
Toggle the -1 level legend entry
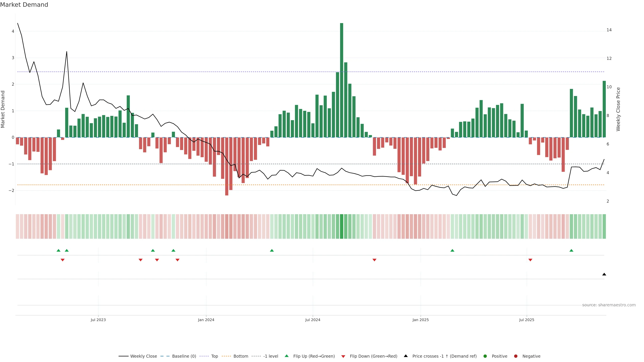[x=271, y=356]
